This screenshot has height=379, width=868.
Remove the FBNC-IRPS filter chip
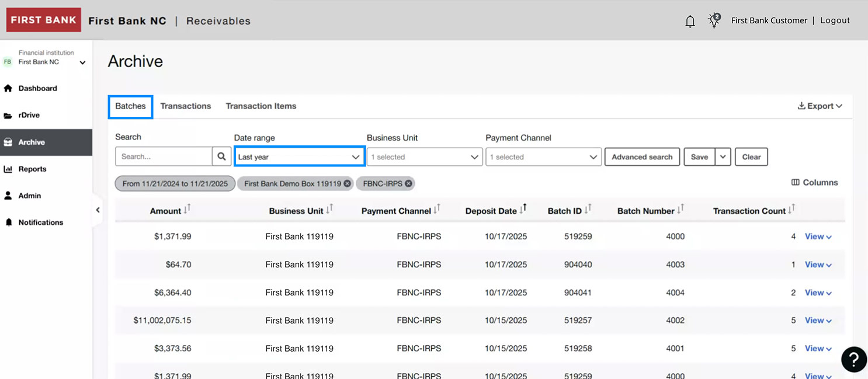407,183
